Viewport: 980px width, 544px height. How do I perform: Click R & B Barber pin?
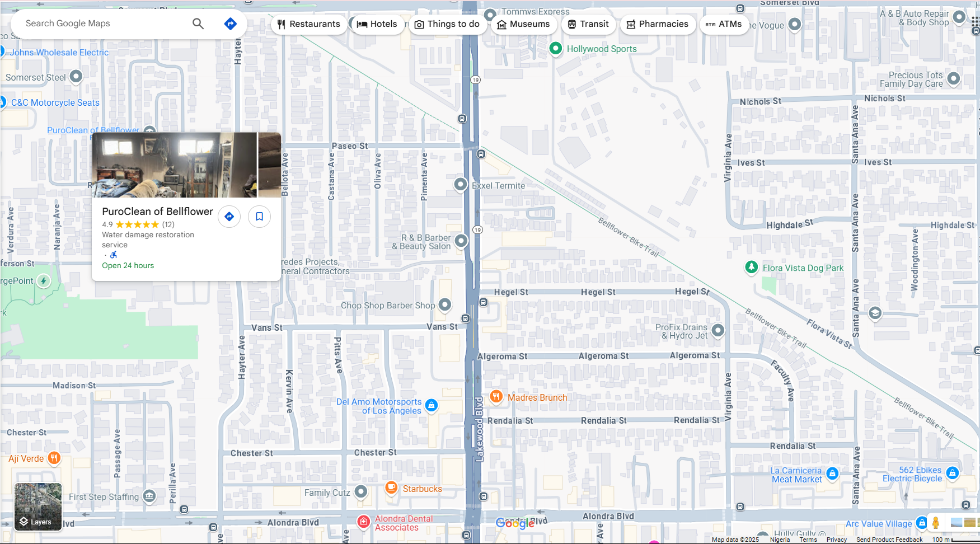click(461, 241)
